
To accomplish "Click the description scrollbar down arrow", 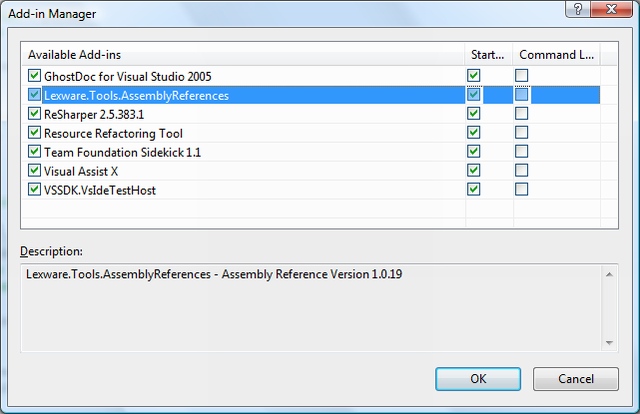I will coord(609,343).
